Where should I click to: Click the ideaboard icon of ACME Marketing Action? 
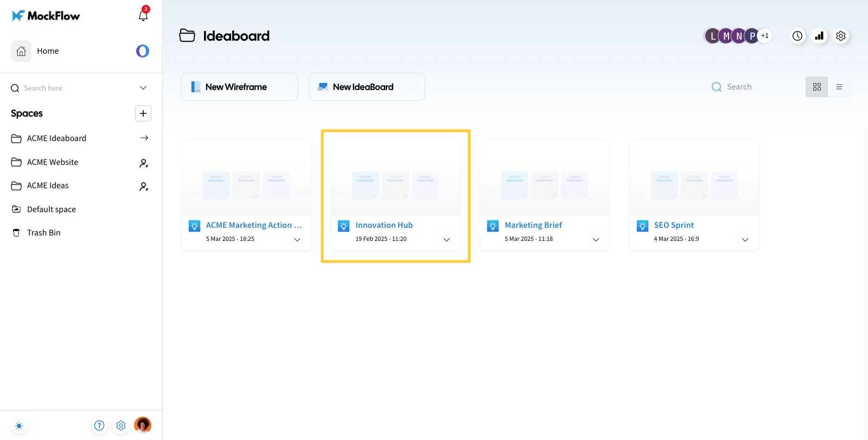tap(194, 226)
